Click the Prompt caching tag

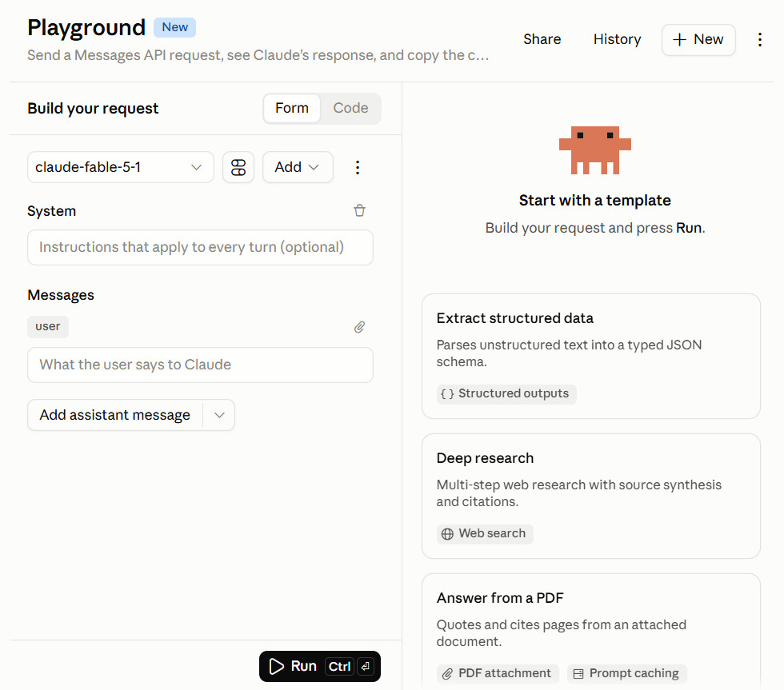(627, 673)
